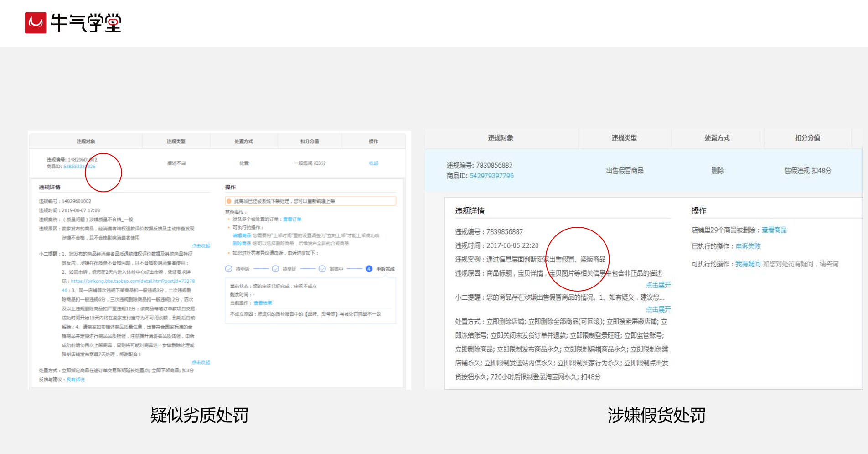Click the red 牛气学堂 logo icon
This screenshot has height=454, width=868.
(x=36, y=23)
